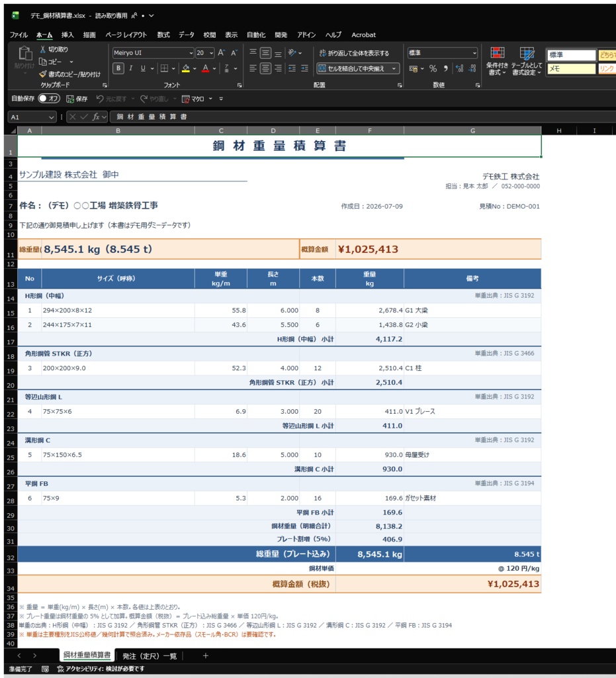
Task: Click the phonetic guide (ruby) icon
Action: (x=227, y=68)
